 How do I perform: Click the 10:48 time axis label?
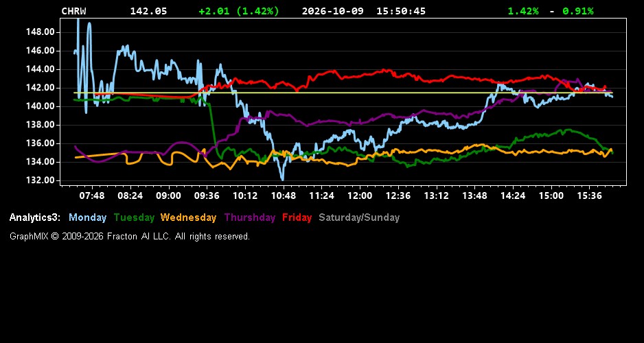point(284,196)
